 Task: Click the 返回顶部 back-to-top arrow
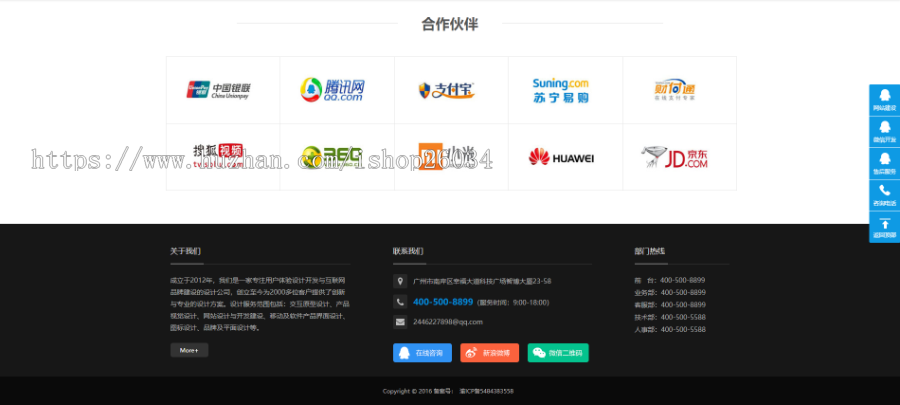(x=885, y=227)
